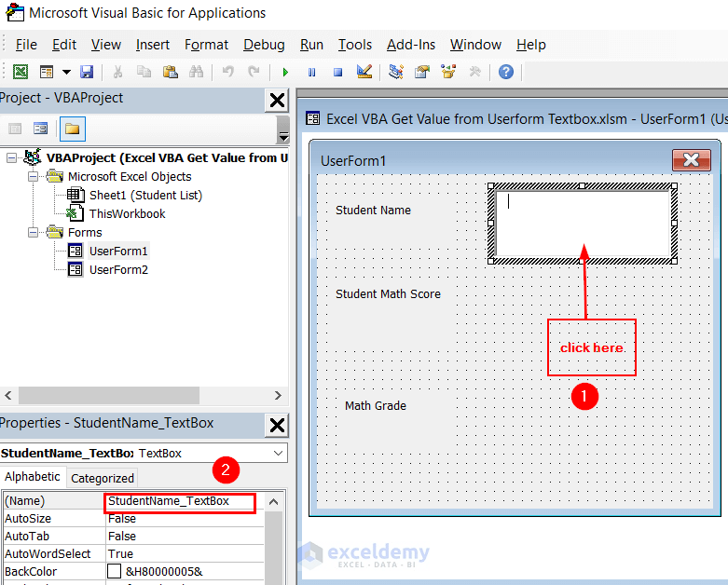Close the Properties panel
The height and width of the screenshot is (585, 728).
[277, 425]
